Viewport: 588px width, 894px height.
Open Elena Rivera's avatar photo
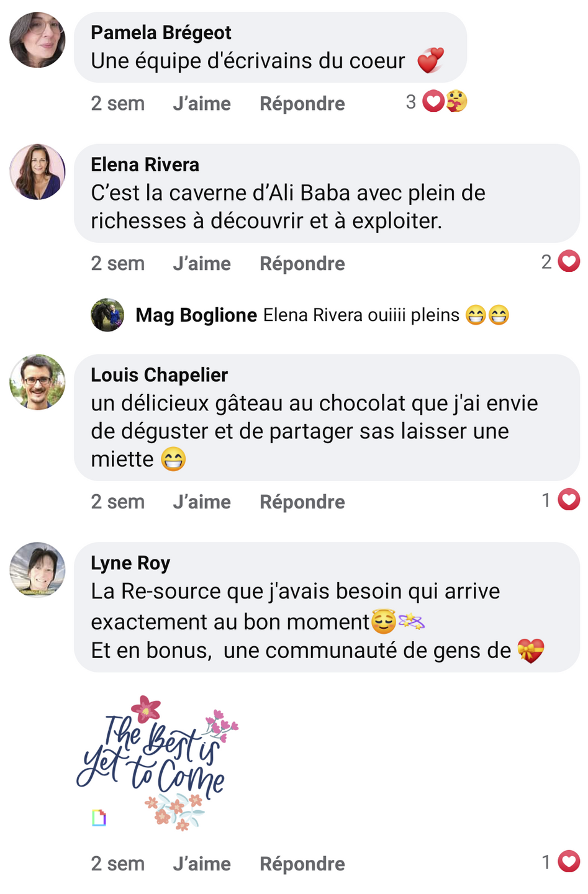click(37, 172)
